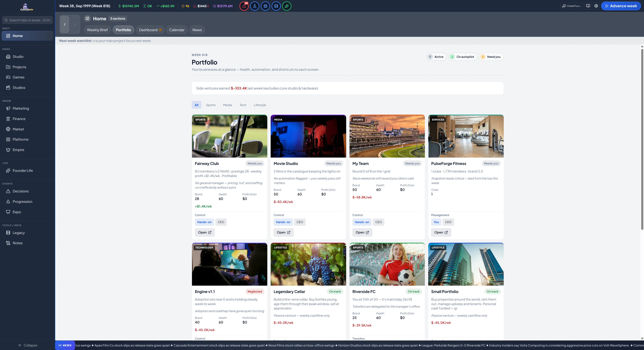Select the Sports category filter
644x350 pixels.
pos(211,105)
